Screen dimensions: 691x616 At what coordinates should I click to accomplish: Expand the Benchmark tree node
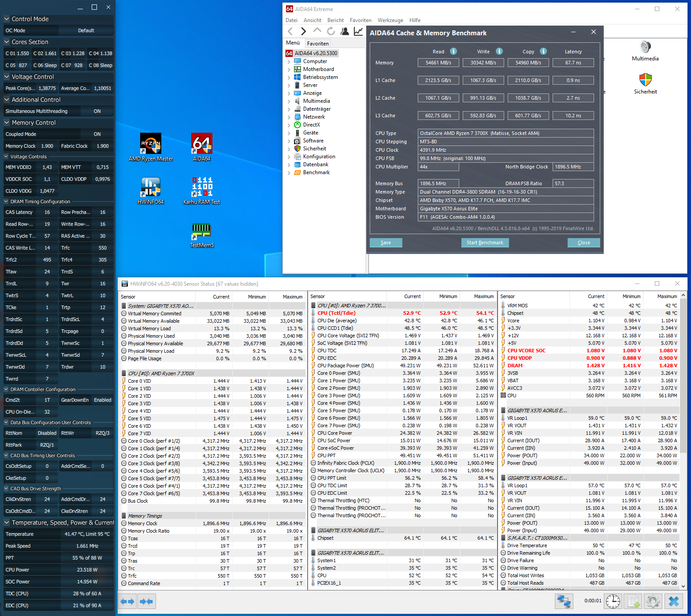click(289, 173)
